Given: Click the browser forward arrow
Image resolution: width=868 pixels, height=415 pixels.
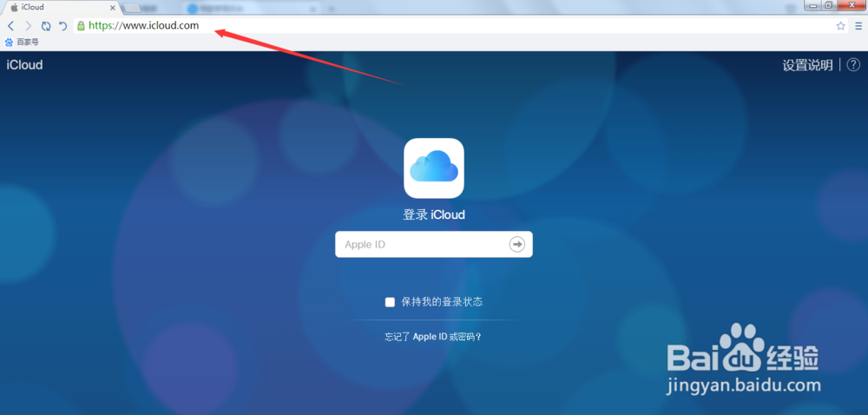Looking at the screenshot, I should (x=29, y=26).
